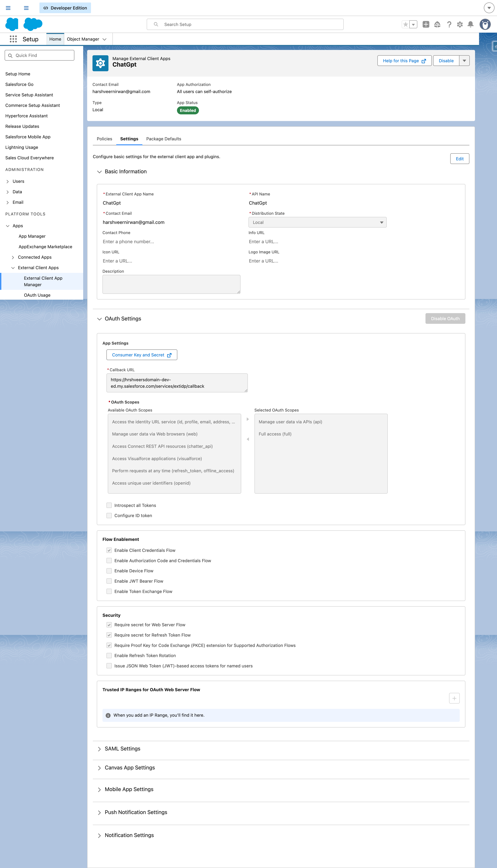Click the user avatar icon

(x=485, y=24)
